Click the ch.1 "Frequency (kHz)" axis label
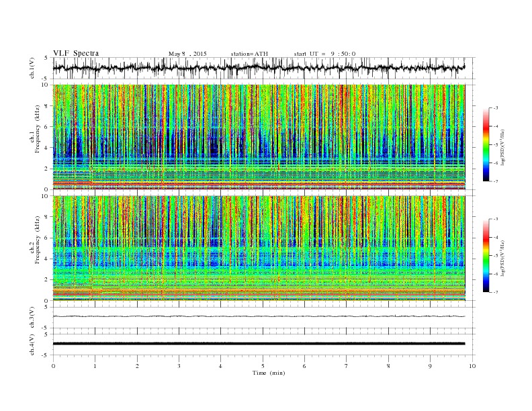Screen dimensions: 532x411 (38, 129)
